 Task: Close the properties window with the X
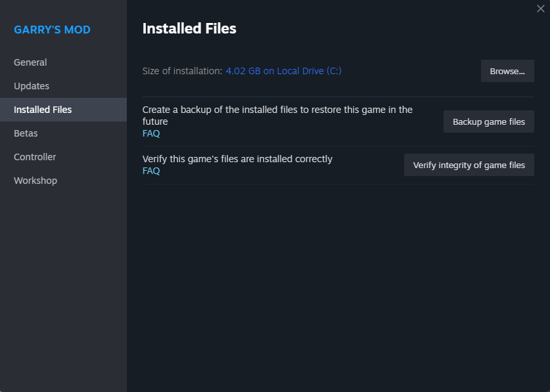(x=541, y=9)
